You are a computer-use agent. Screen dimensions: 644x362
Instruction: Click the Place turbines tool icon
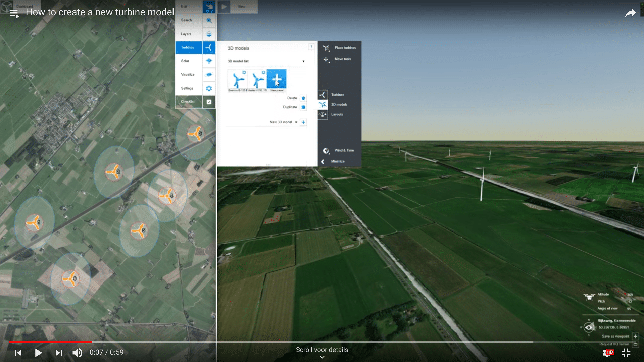click(326, 48)
